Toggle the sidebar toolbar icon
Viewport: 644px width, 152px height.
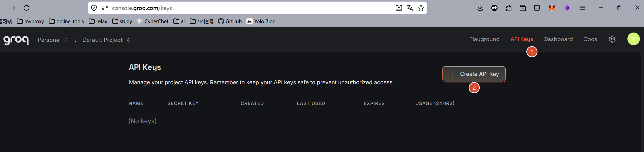tap(537, 8)
